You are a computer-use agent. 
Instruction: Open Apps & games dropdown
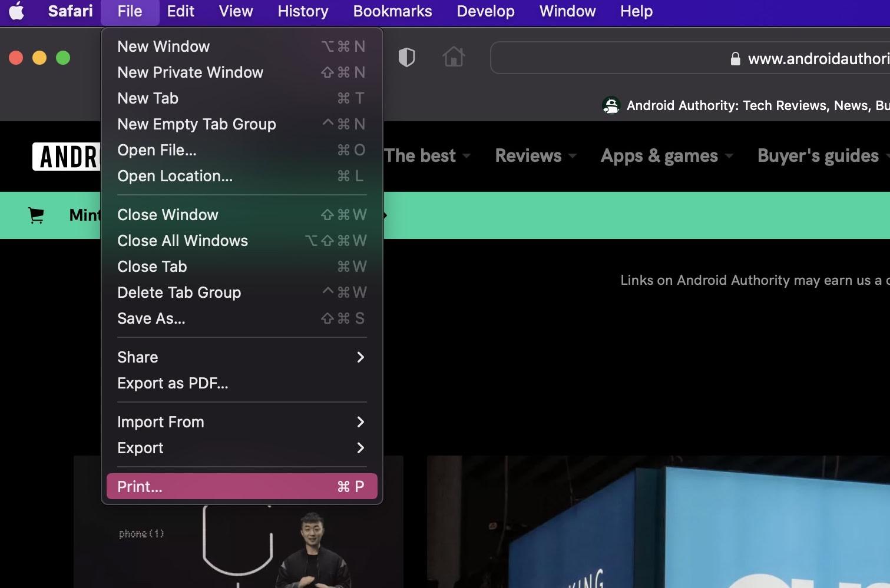point(667,156)
